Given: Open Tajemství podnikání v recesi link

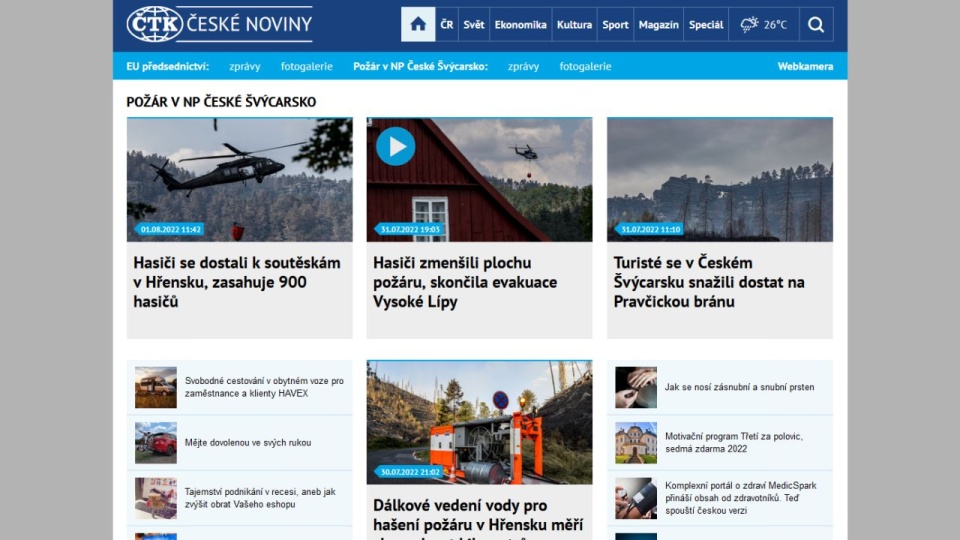Looking at the screenshot, I should (x=260, y=498).
